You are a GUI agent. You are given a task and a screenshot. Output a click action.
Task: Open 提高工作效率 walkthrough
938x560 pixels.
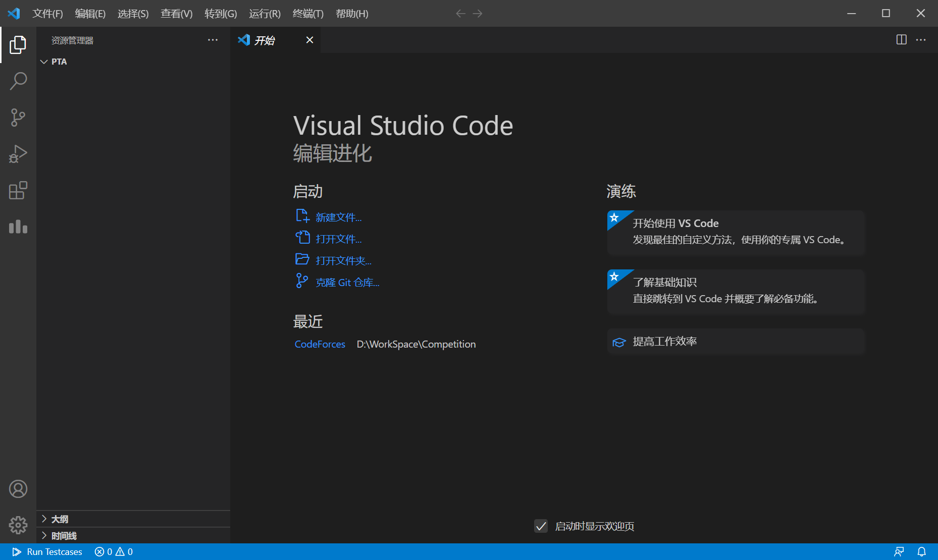click(x=736, y=342)
